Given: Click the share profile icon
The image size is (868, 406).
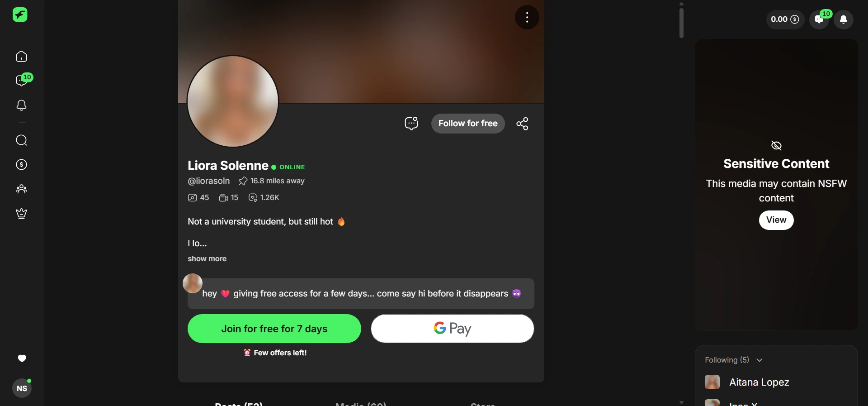Looking at the screenshot, I should coord(522,124).
